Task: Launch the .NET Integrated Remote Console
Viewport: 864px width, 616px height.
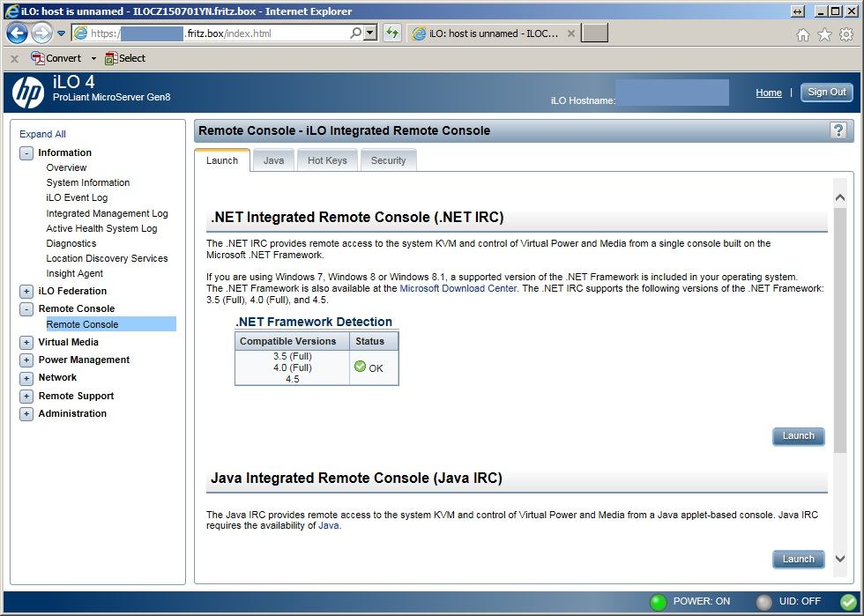Action: [799, 436]
